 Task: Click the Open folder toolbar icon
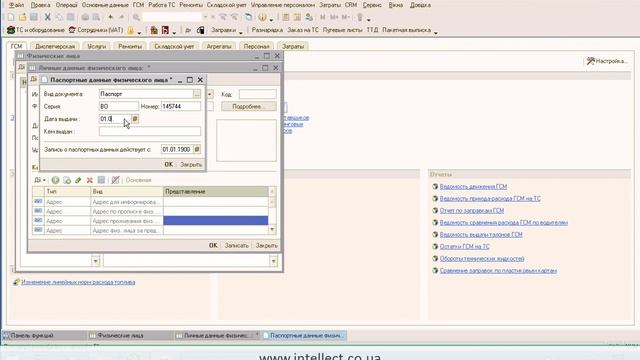tap(22, 17)
